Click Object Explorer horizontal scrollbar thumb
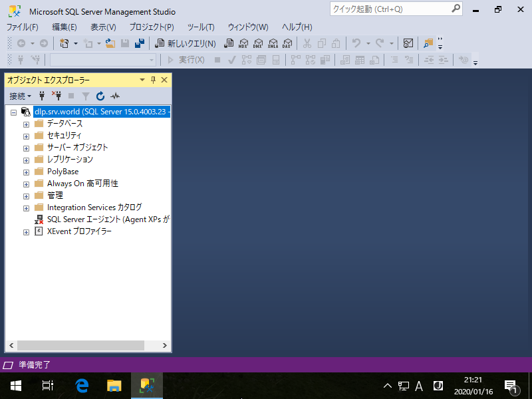532x399 pixels. click(80, 345)
